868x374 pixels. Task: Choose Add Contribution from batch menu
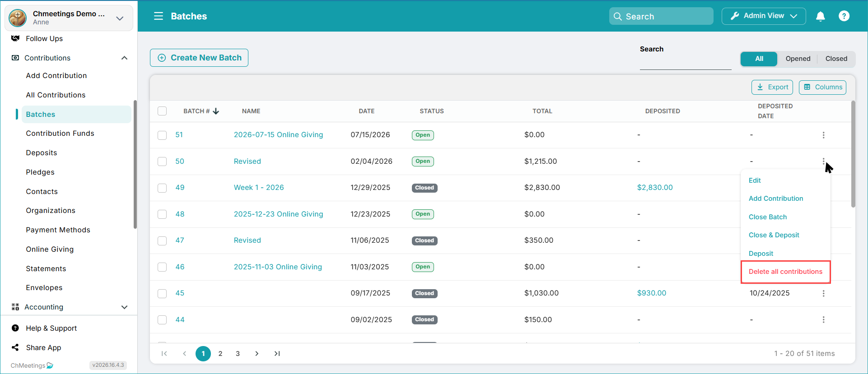click(776, 199)
